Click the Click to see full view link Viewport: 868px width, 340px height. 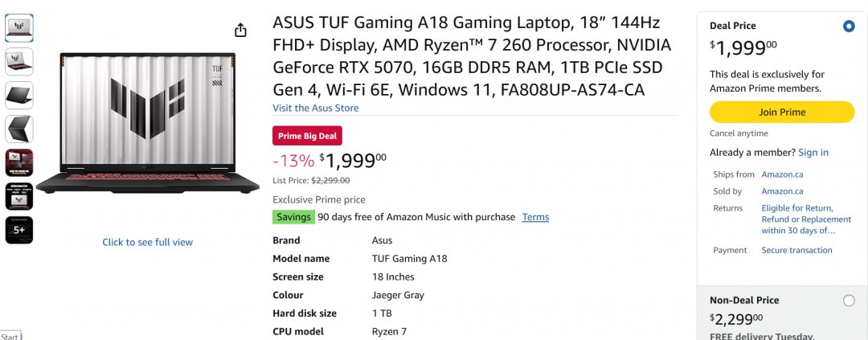click(x=147, y=242)
